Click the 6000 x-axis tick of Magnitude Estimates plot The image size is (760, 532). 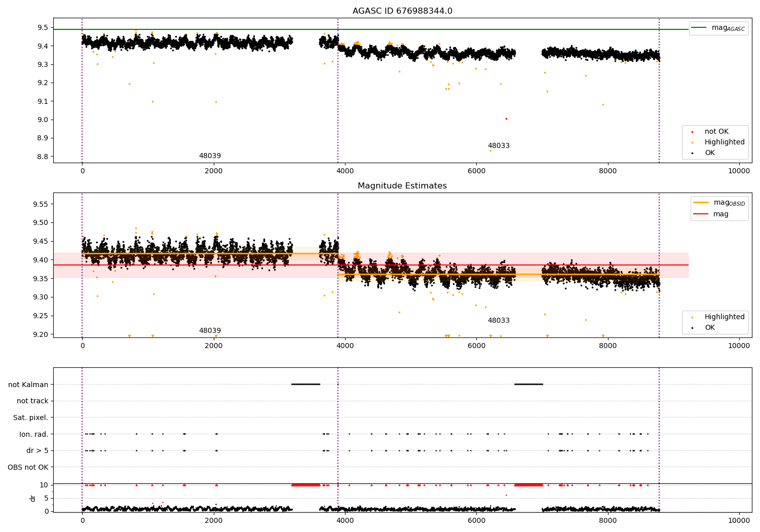[x=476, y=346]
